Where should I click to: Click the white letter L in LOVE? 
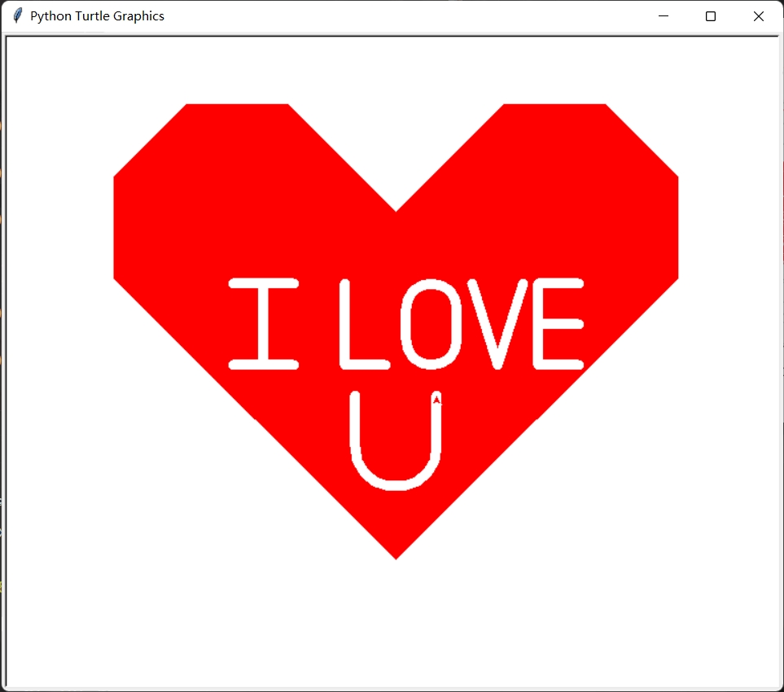pos(346,326)
